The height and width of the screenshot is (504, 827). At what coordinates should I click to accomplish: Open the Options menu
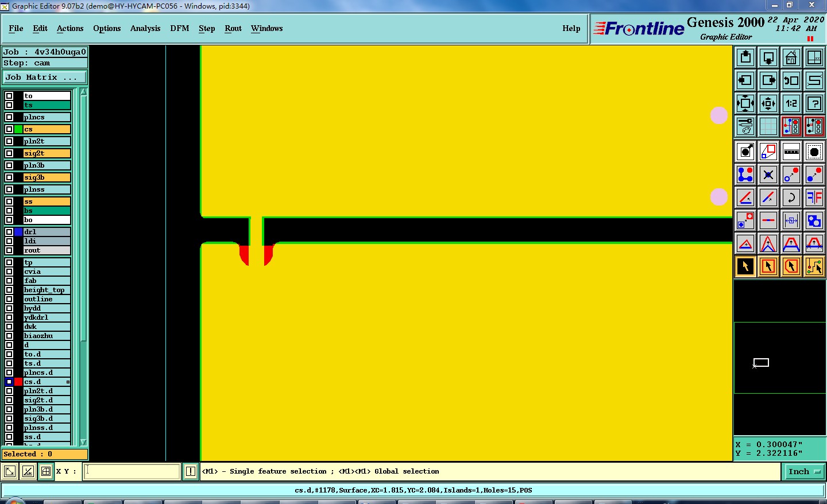(x=107, y=28)
